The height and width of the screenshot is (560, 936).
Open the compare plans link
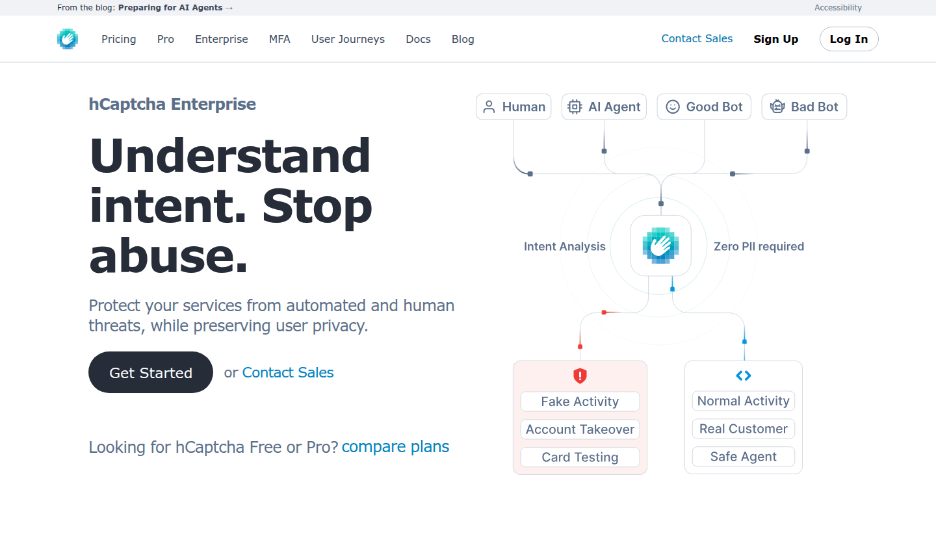(x=395, y=446)
